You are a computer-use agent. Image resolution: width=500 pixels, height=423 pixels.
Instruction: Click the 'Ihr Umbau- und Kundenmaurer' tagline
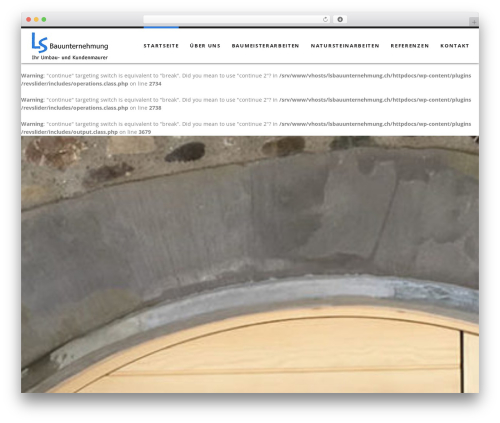pyautogui.click(x=70, y=58)
